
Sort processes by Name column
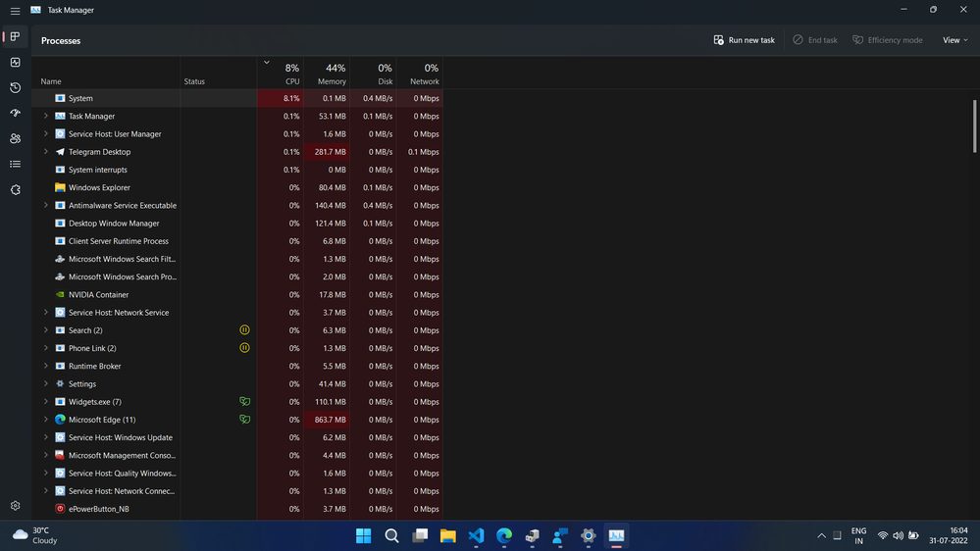(x=106, y=74)
